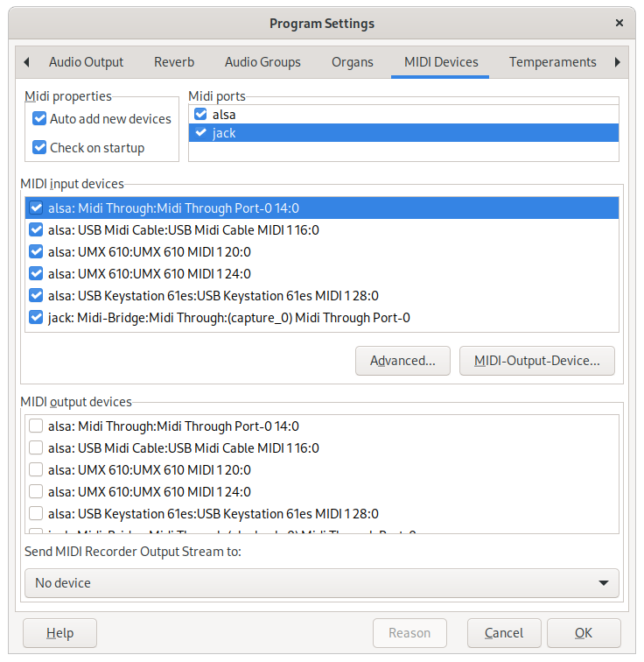Viewport: 644px width, 662px height.
Task: Open the Advanced... input device settings
Action: [x=402, y=361]
